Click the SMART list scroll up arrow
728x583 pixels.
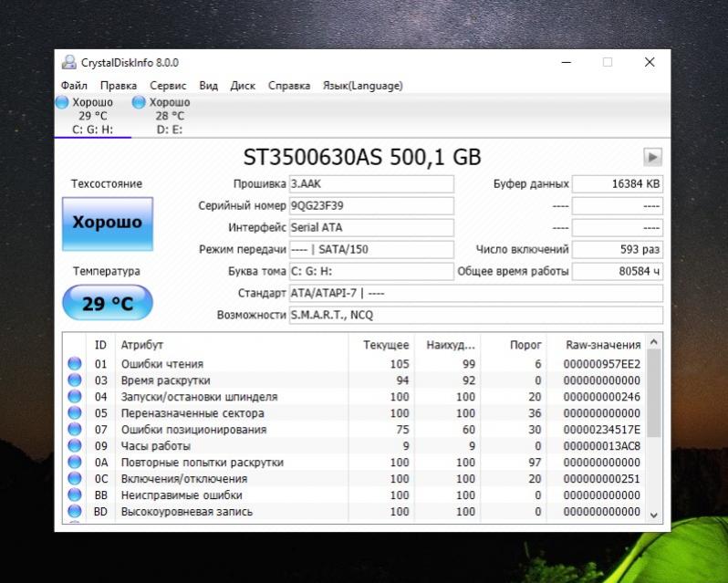[x=654, y=342]
